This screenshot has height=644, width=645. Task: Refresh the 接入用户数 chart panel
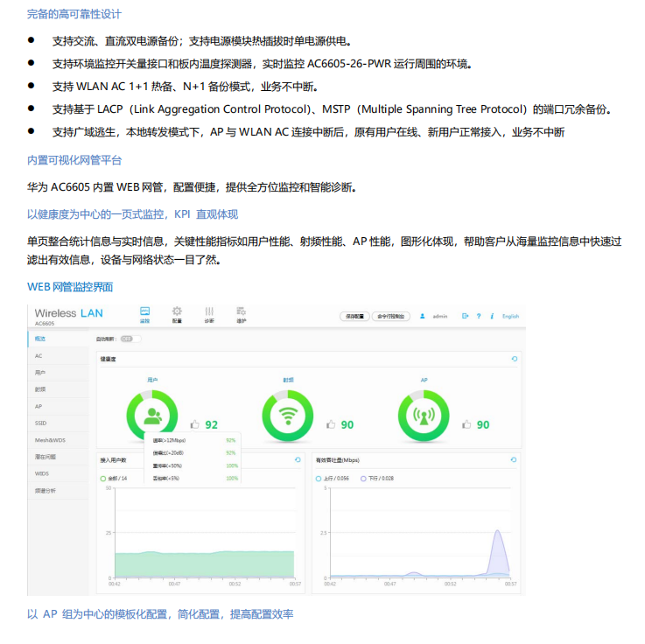pos(298,459)
